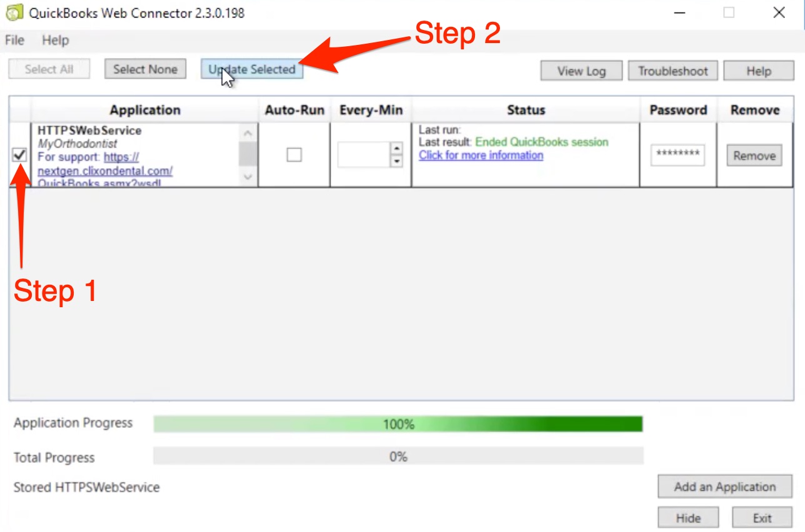Close the window with the X button
This screenshot has height=532, width=805.
click(779, 12)
